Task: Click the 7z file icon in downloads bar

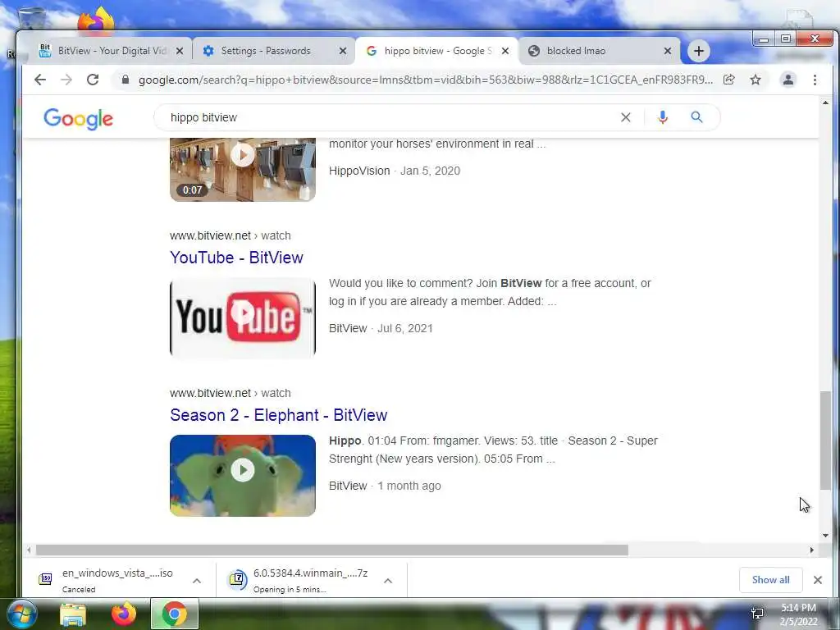Action: pos(237,579)
